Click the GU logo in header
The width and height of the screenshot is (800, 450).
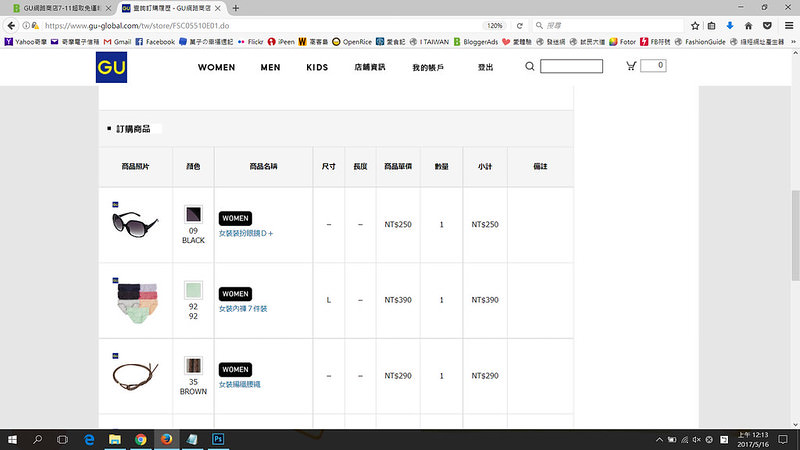pos(111,67)
